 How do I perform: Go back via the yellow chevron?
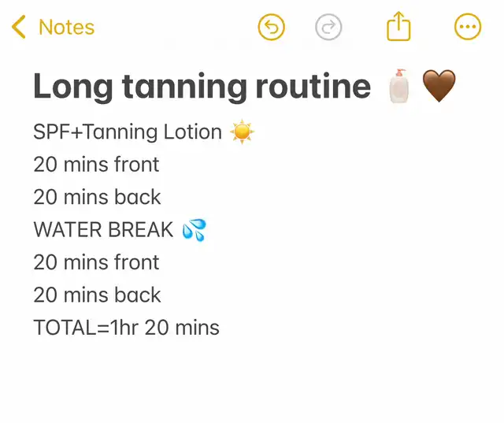pos(19,28)
